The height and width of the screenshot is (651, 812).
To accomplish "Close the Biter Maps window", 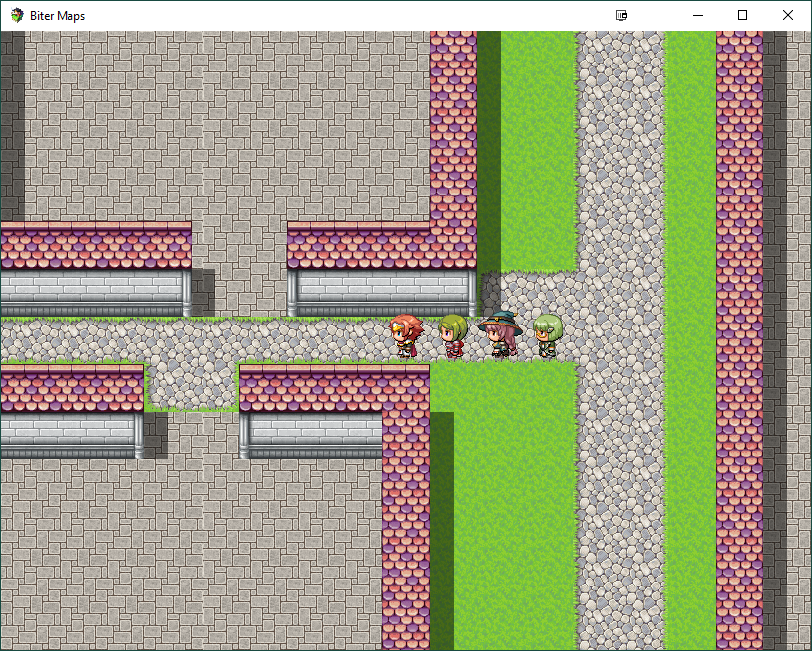I will [787, 15].
